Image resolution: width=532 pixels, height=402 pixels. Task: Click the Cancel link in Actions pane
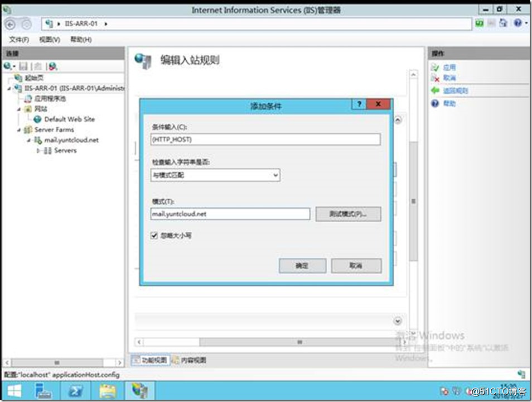(x=449, y=78)
